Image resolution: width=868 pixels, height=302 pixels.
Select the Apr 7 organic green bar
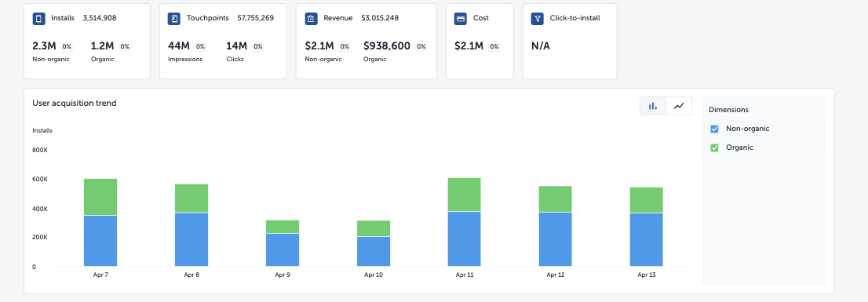[100, 197]
